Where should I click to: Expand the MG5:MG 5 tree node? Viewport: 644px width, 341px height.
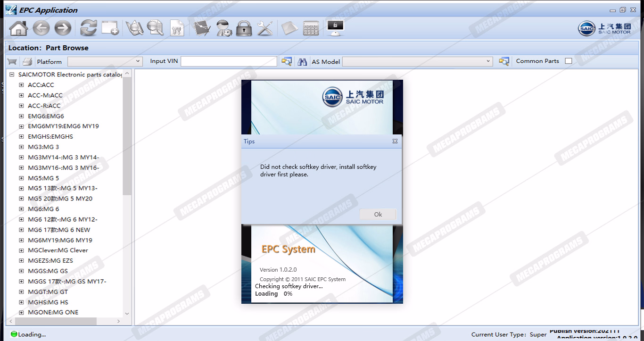click(21, 178)
